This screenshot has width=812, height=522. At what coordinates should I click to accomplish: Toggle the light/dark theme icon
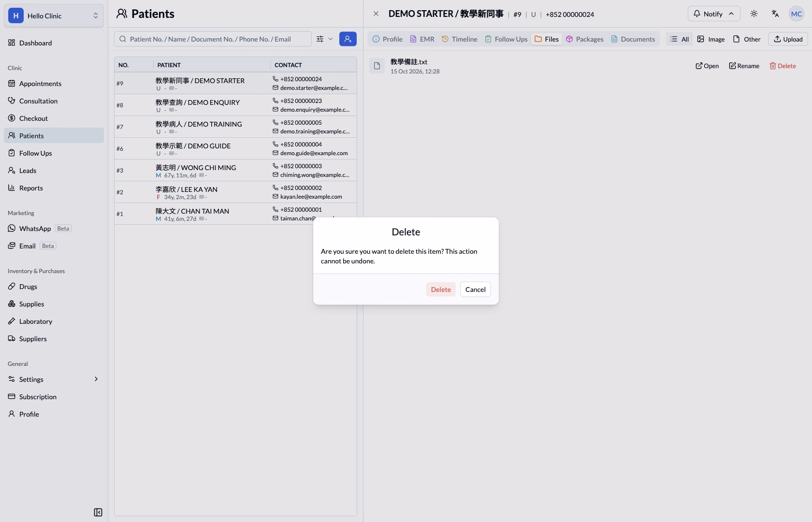click(x=754, y=14)
